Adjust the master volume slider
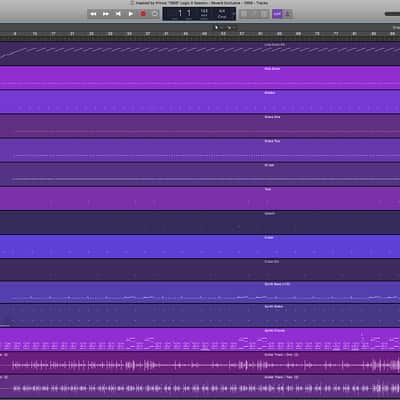The height and width of the screenshot is (400, 400). (x=392, y=14)
